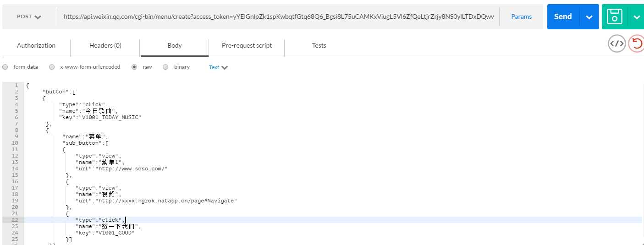The width and height of the screenshot is (644, 245).
Task: Click the line containing "V1001_TODAY_MUSIC"
Action: coord(100,117)
